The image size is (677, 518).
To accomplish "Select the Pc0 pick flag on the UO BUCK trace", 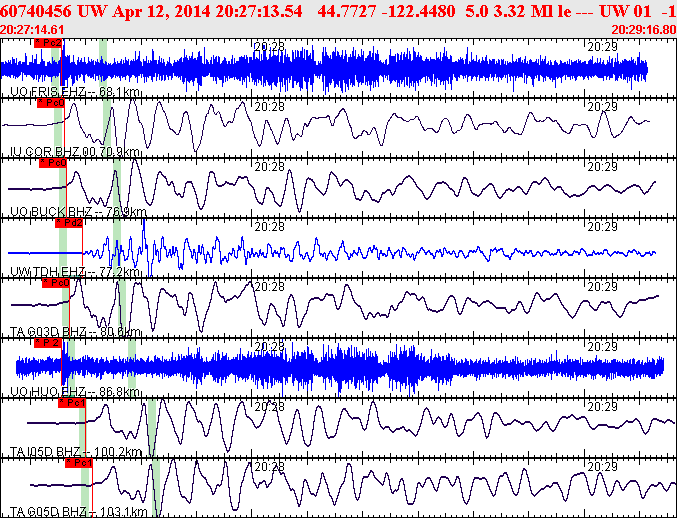I will coord(53,163).
